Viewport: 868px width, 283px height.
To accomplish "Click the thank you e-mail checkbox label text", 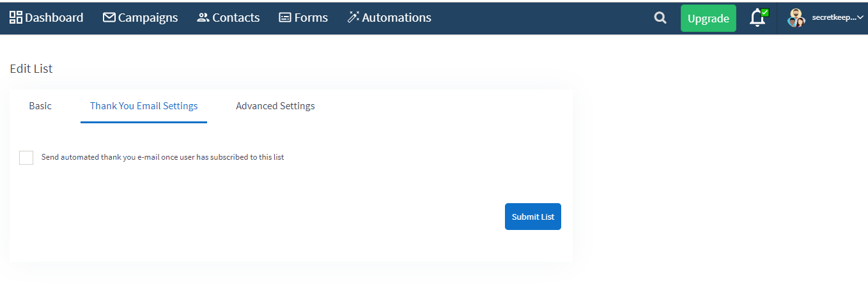I will [x=162, y=157].
